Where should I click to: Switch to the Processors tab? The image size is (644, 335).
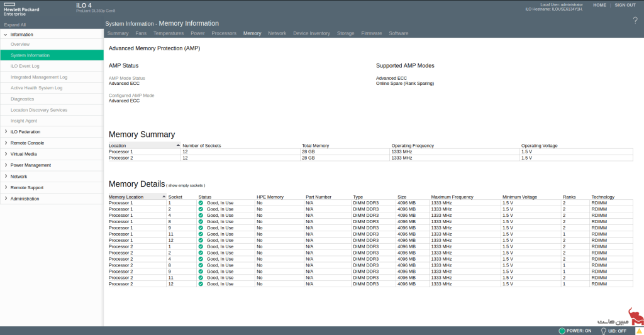[224, 33]
